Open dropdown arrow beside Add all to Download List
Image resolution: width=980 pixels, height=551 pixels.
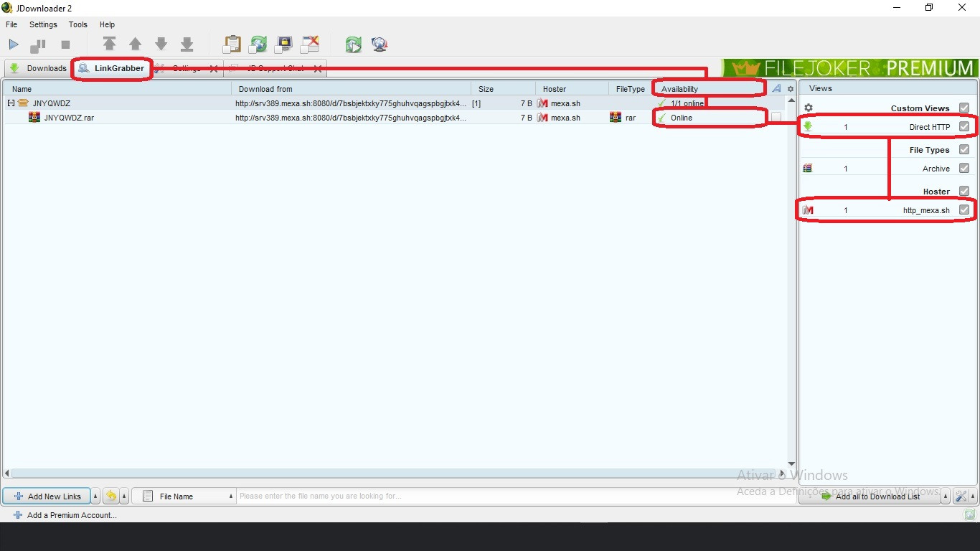(x=946, y=496)
